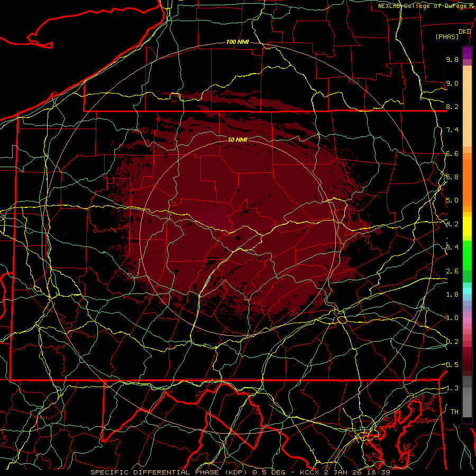This screenshot has width=476, height=476.
Task: Click the [PHAS] units label
Action: pos(447,36)
